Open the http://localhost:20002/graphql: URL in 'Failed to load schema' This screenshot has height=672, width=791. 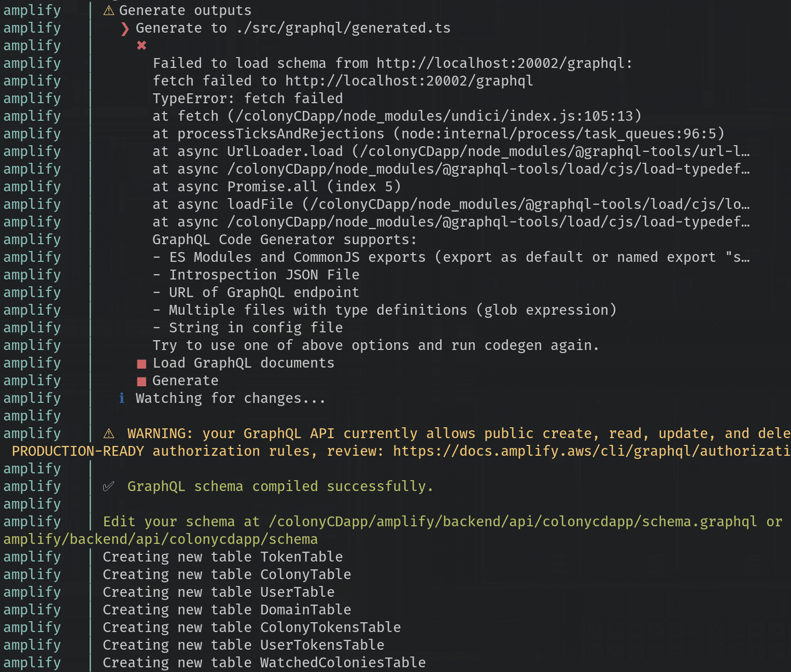tap(504, 63)
